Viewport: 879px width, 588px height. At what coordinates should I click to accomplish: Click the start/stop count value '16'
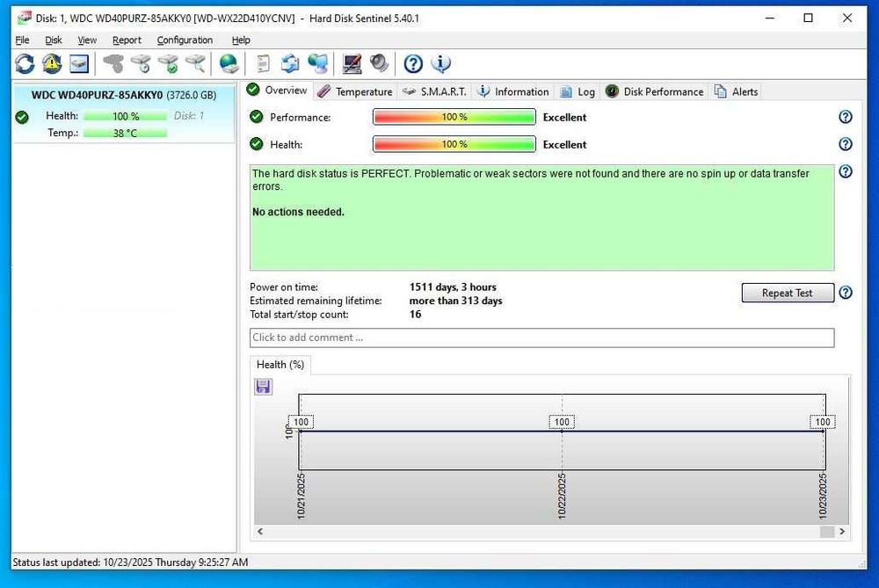(415, 314)
